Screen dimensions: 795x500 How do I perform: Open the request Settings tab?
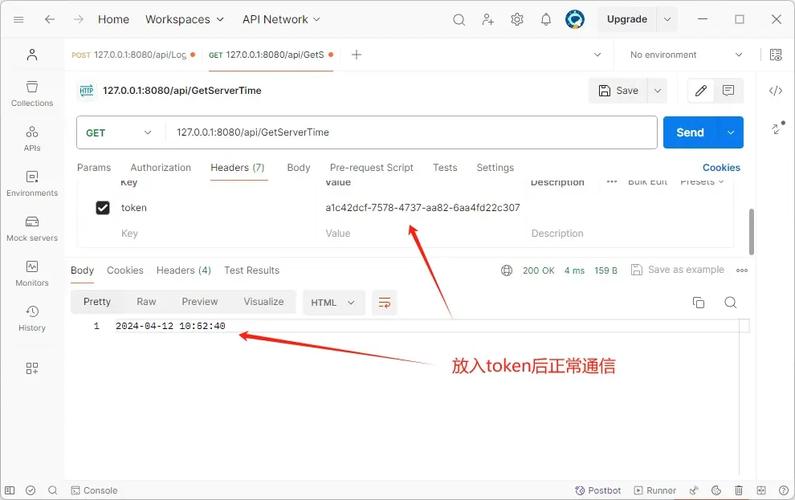tap(495, 168)
